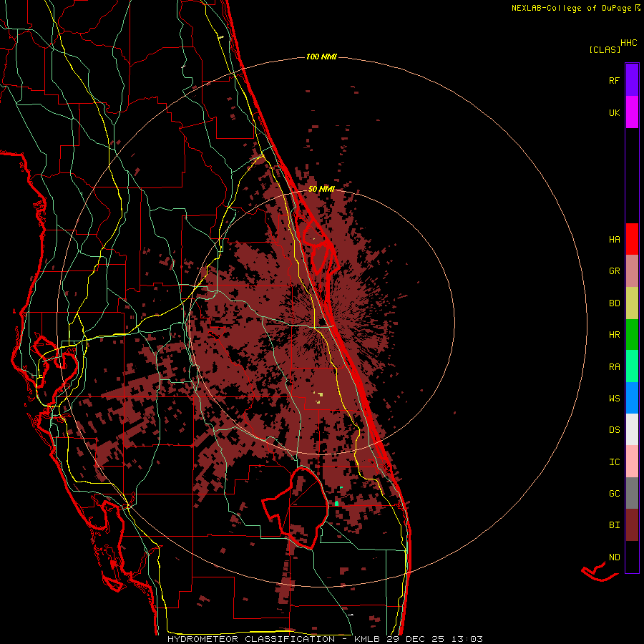Click the GC gray legend swatch
The image size is (644, 644).
632,493
